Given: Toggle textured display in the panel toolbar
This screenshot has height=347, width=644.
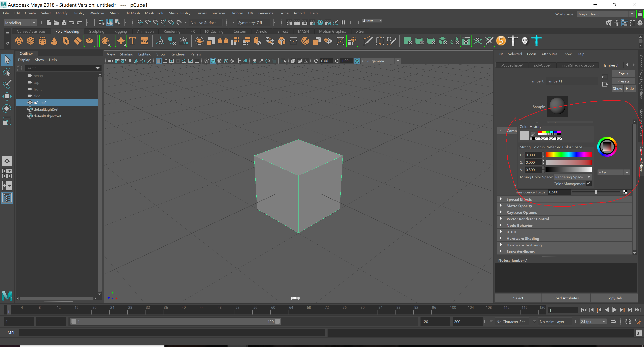Looking at the screenshot, I should point(226,61).
